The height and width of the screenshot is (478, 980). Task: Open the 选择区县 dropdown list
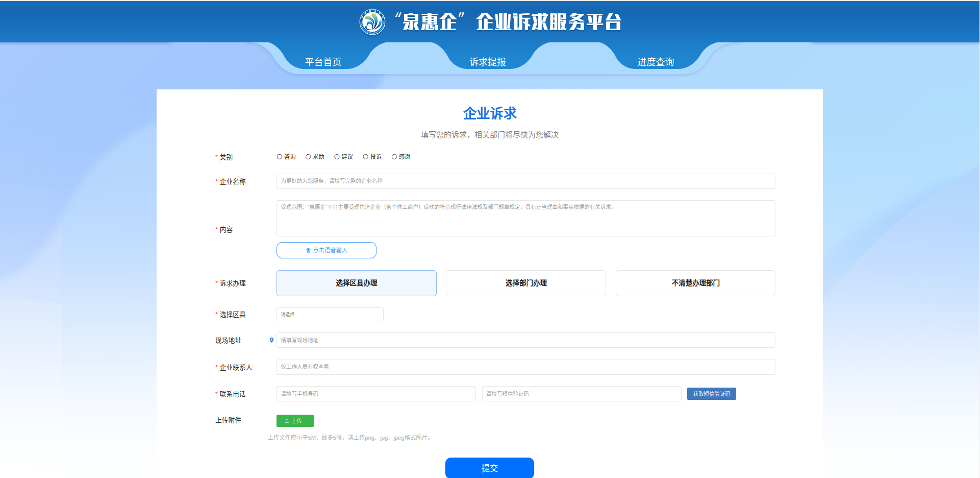tap(330, 315)
